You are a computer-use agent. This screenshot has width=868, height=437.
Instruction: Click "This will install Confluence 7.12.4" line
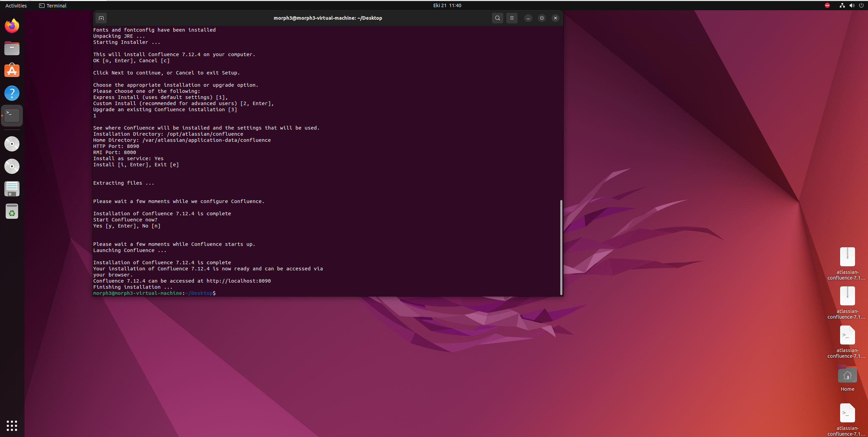pos(174,54)
